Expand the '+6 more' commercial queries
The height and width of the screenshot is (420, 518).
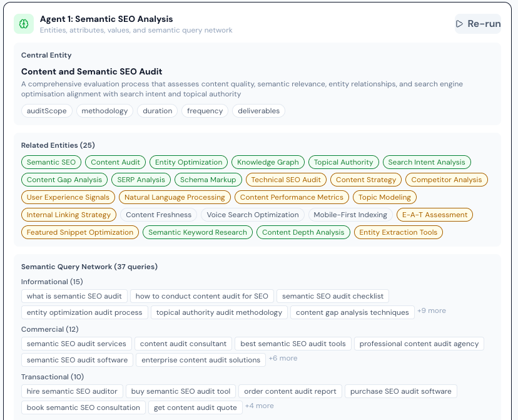pyautogui.click(x=283, y=358)
